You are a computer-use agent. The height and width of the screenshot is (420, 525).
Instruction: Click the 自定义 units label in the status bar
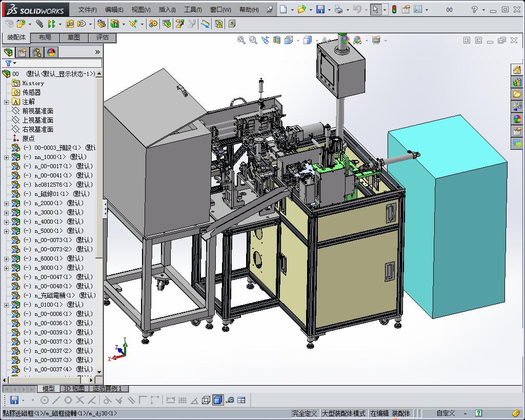click(x=446, y=413)
